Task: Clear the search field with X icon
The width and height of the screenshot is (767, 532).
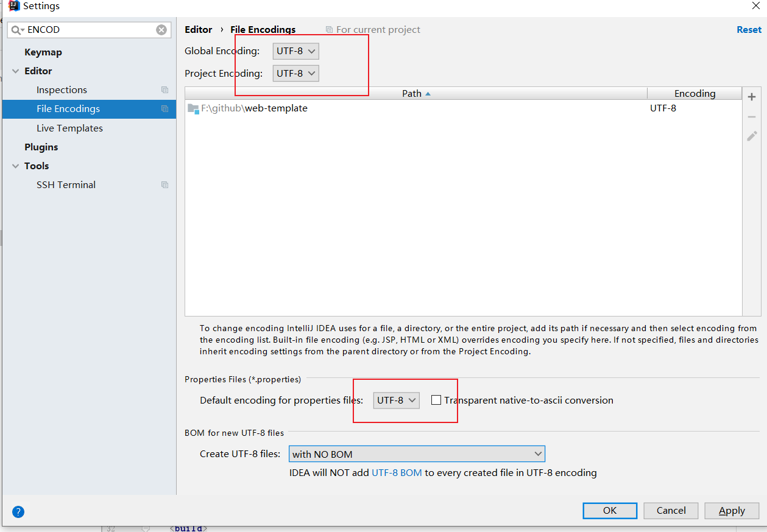Action: tap(161, 30)
